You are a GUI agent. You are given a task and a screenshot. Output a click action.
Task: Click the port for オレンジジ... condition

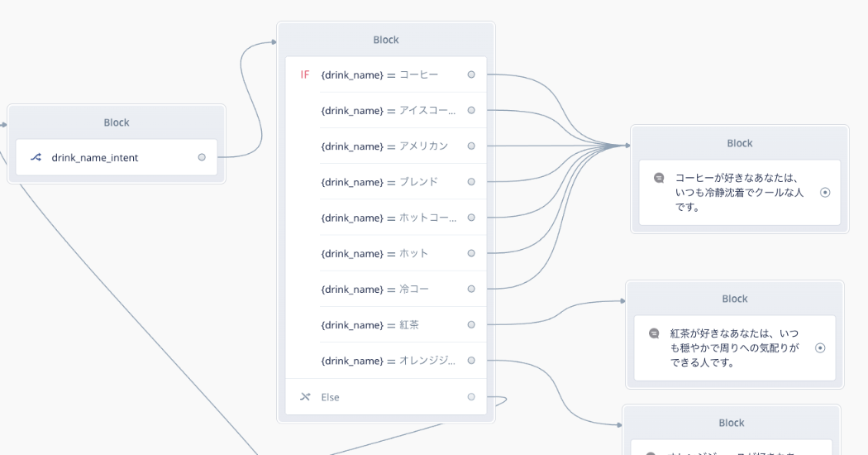pyautogui.click(x=471, y=360)
